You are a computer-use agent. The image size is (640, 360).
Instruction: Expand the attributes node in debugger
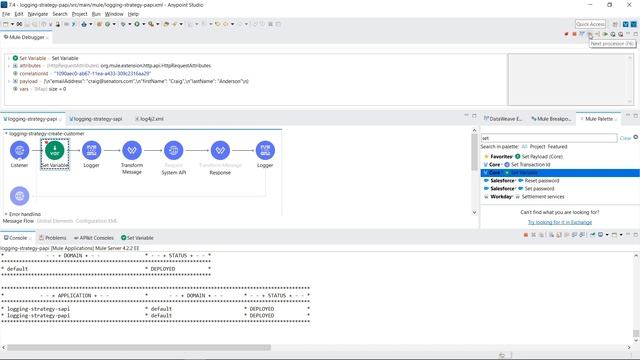point(9,66)
